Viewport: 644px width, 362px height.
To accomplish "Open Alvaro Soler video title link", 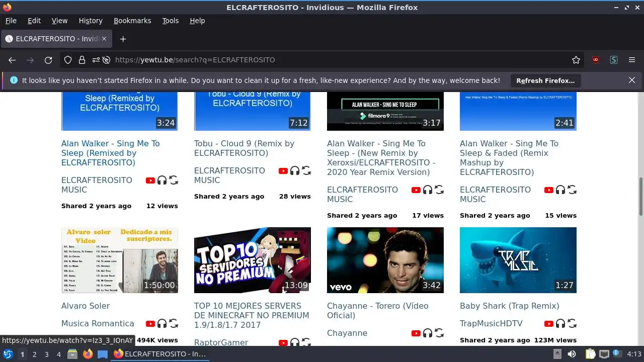I will pyautogui.click(x=86, y=306).
